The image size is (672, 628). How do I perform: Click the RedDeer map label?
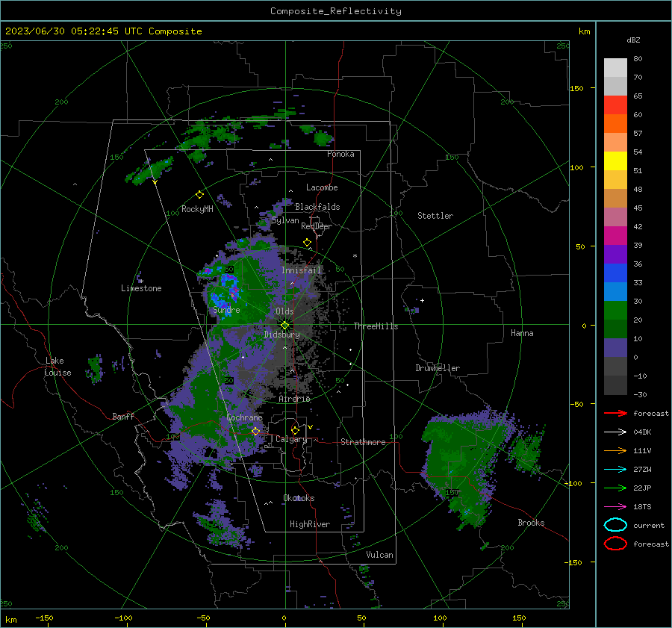pyautogui.click(x=317, y=226)
